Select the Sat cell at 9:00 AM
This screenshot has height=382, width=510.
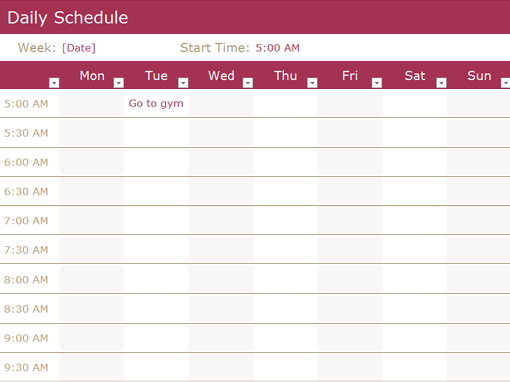click(415, 338)
